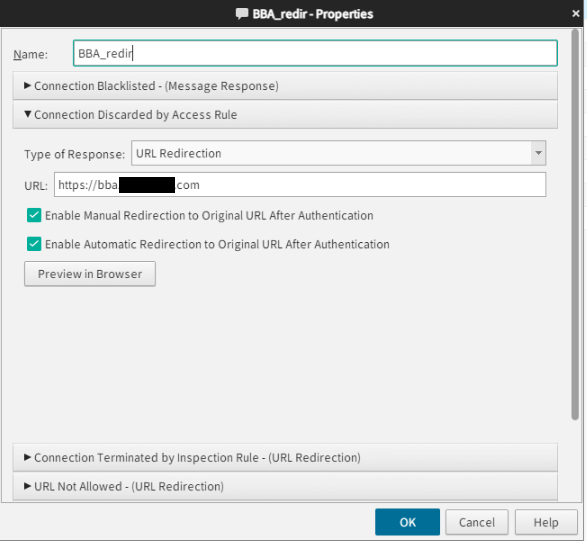
Task: Expand Connection Blacklisted section
Action: pyautogui.click(x=285, y=86)
